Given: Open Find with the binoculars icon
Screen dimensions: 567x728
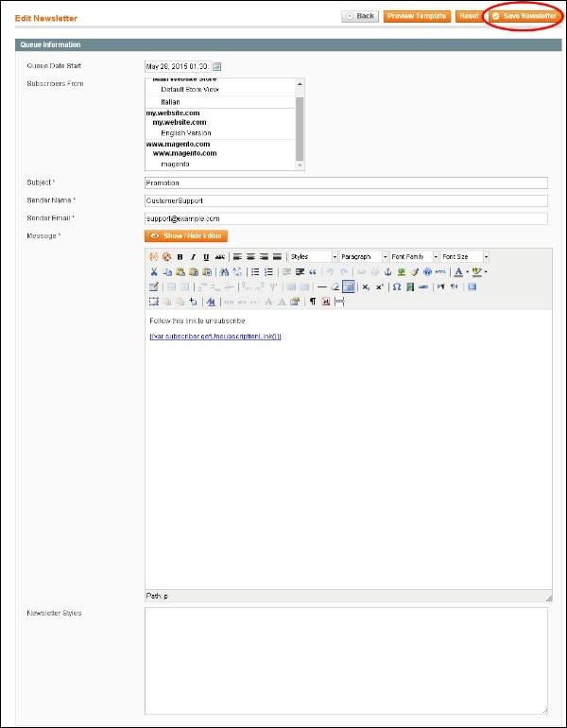Looking at the screenshot, I should coord(225,272).
